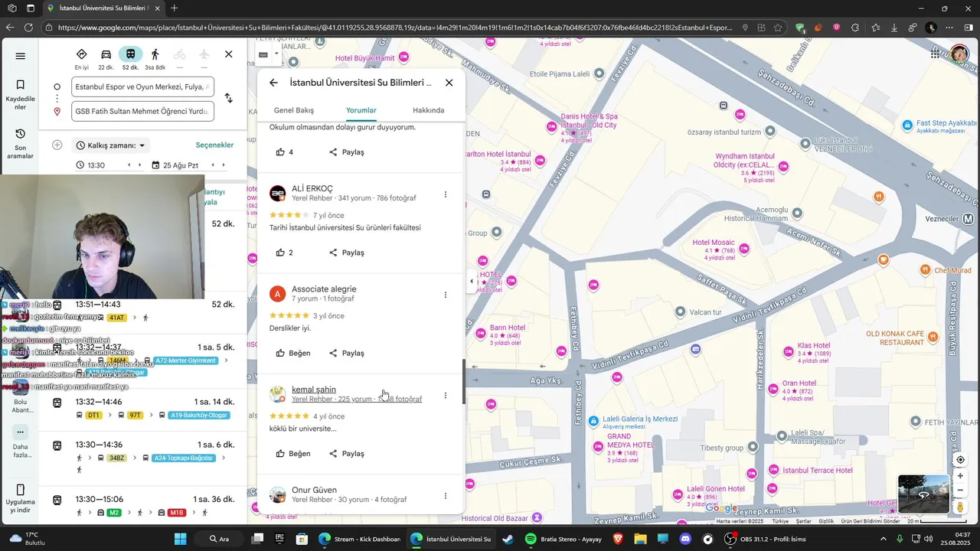Go to next date with right arrow
The height and width of the screenshot is (551, 980).
224,165
